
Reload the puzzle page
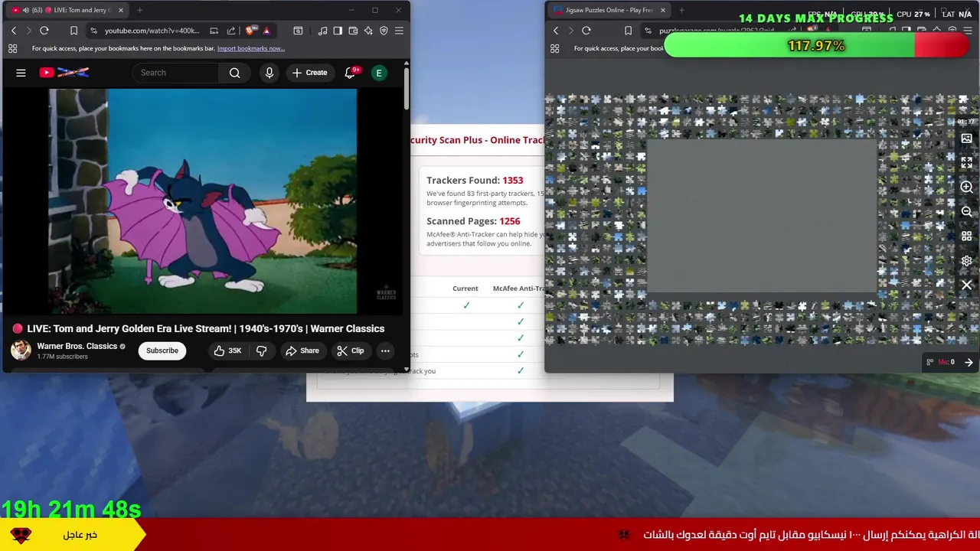point(586,31)
